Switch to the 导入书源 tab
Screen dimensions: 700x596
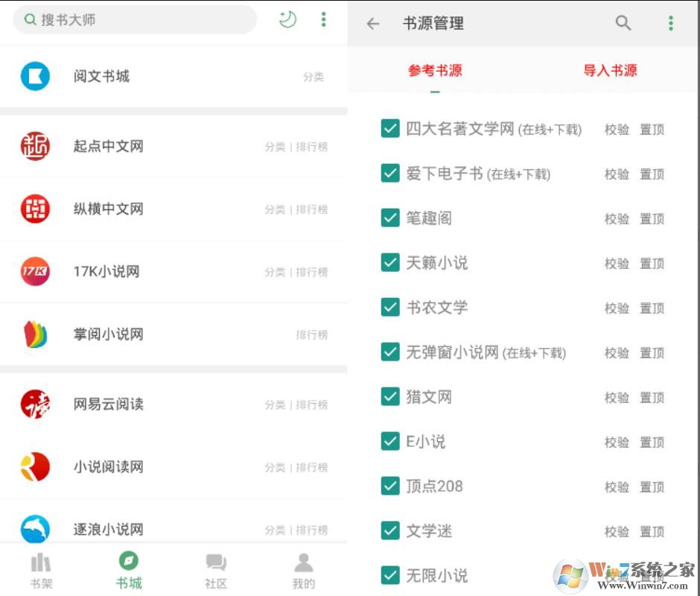[610, 72]
